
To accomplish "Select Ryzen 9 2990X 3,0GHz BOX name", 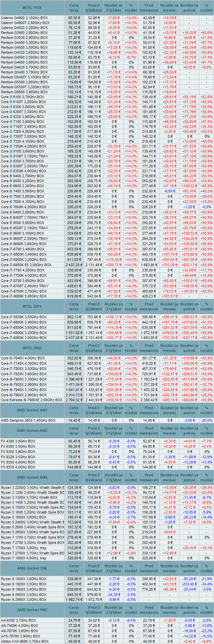I will tap(24, 600).
